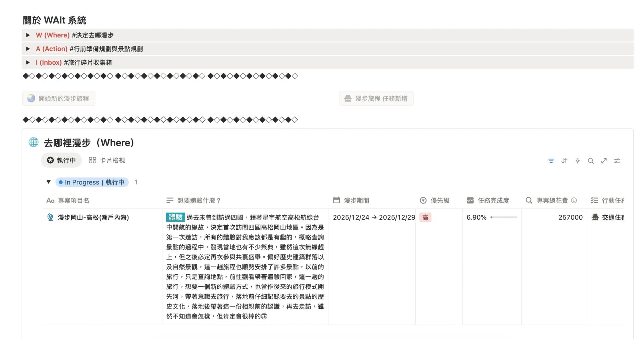Click info icon next to 專案總花費
644x339 pixels.
574,201
